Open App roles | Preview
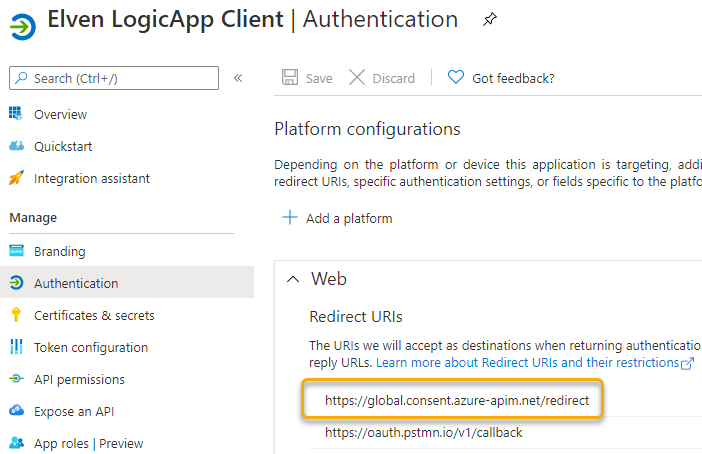This screenshot has height=454, width=702. pos(89,443)
